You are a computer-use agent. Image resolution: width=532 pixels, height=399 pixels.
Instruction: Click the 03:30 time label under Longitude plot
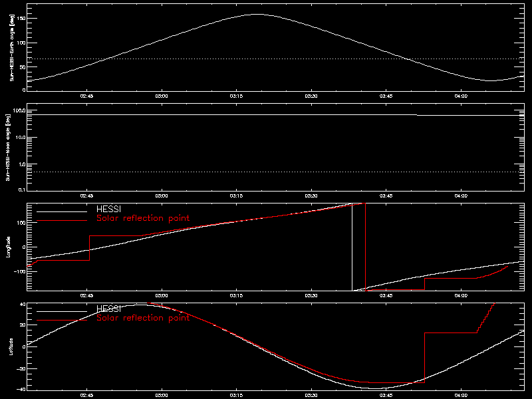[311, 296]
